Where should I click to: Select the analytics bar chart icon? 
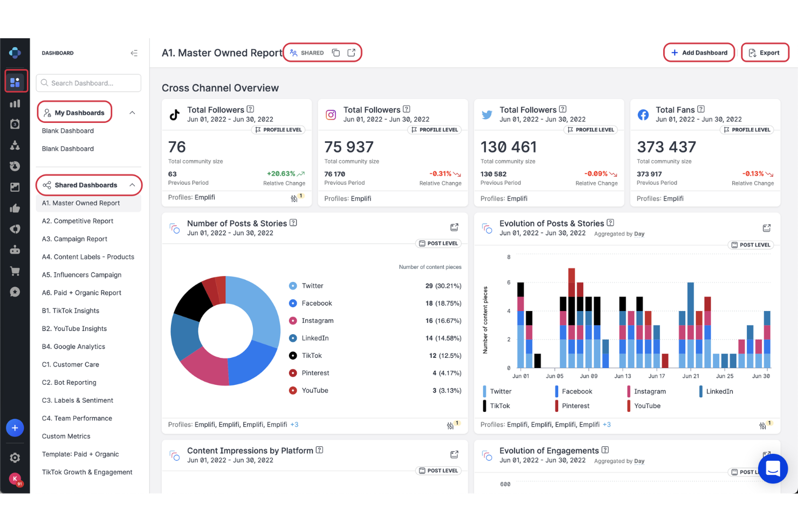click(15, 103)
